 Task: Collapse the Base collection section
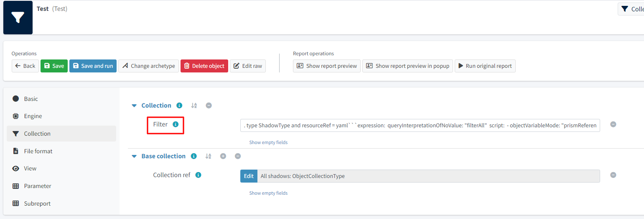(134, 156)
